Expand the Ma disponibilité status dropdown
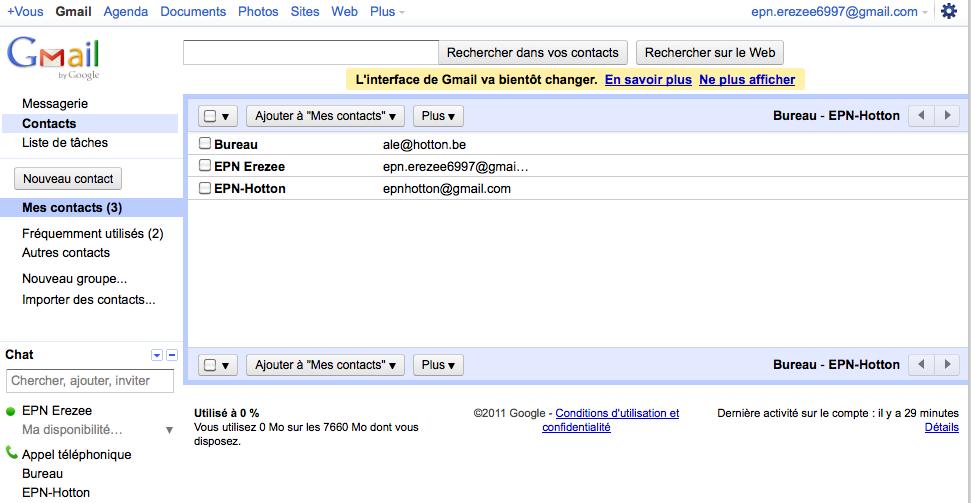 click(x=169, y=430)
